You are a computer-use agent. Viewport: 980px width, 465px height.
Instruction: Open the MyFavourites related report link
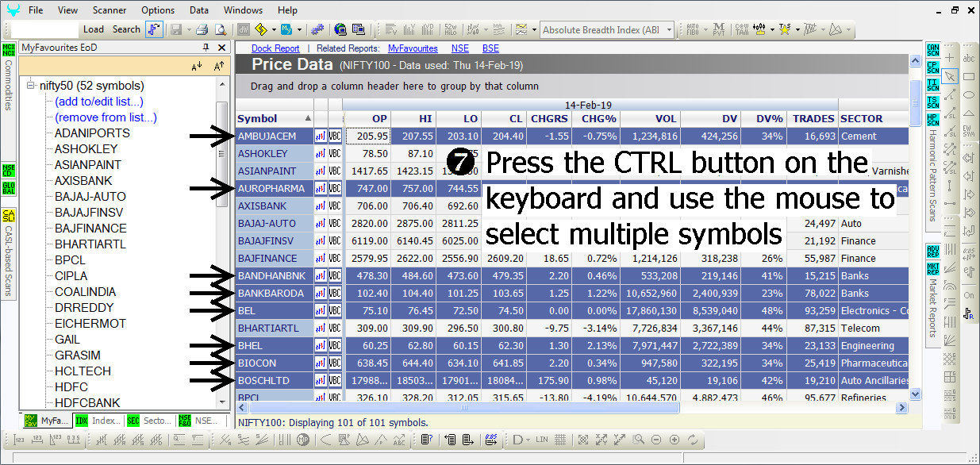413,48
